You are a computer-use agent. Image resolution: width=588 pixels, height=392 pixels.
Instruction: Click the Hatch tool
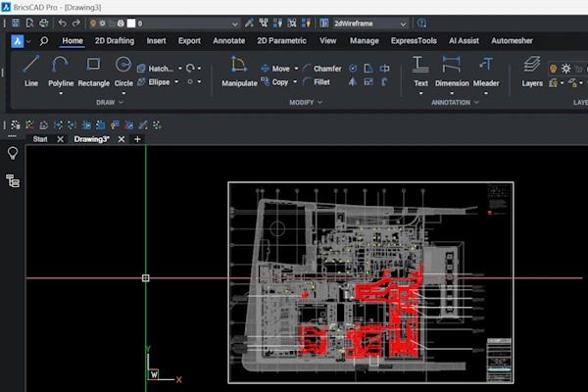point(155,69)
